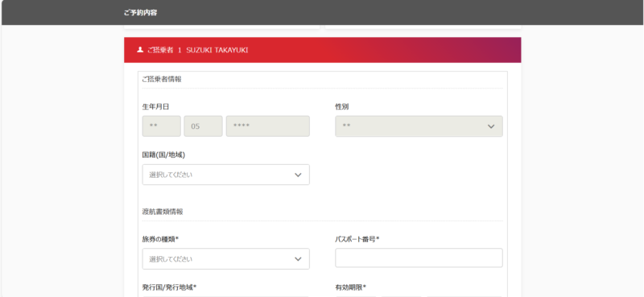
Task: Click the masked birth day field
Action: point(162,126)
